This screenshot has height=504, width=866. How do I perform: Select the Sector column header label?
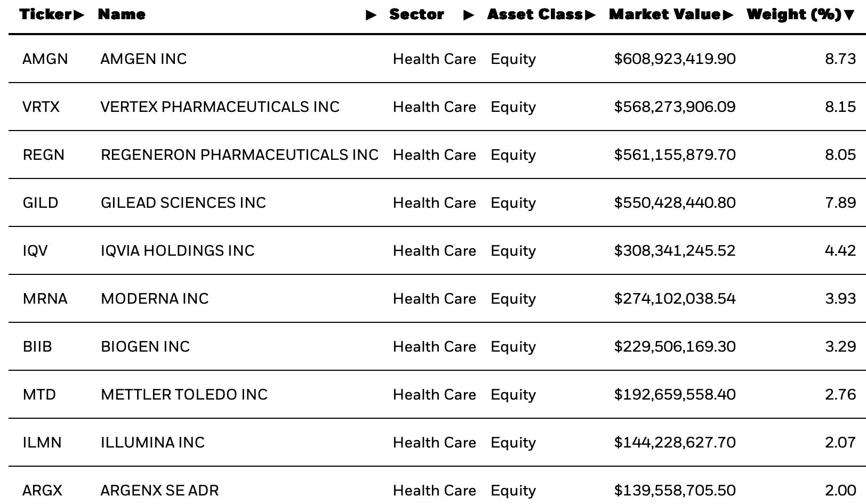click(x=416, y=14)
